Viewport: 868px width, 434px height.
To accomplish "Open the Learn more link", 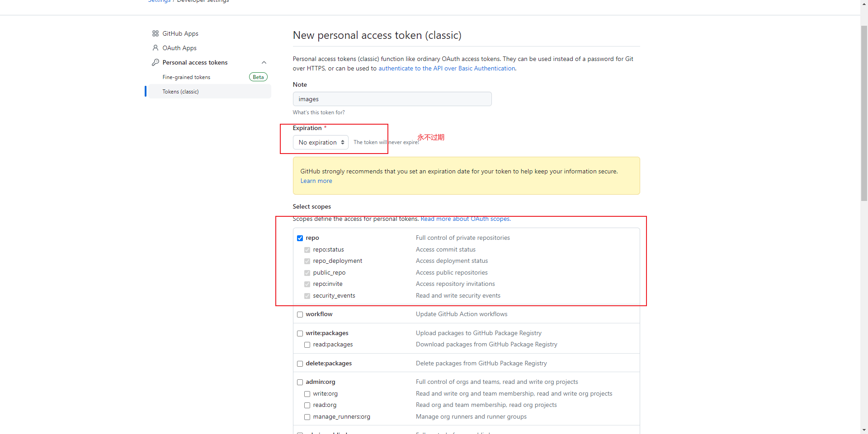I will click(x=316, y=181).
